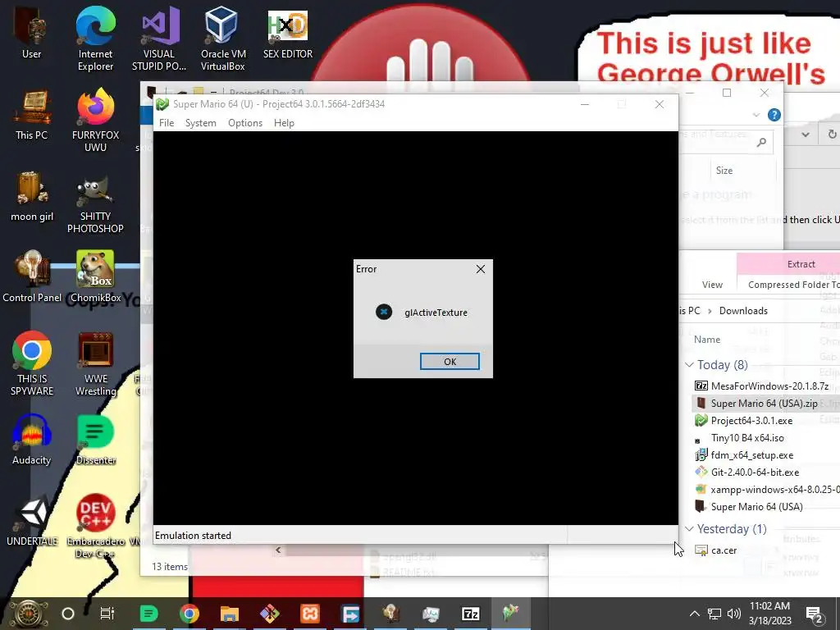840x630 pixels.
Task: Collapse the Today (8) group
Action: point(689,365)
